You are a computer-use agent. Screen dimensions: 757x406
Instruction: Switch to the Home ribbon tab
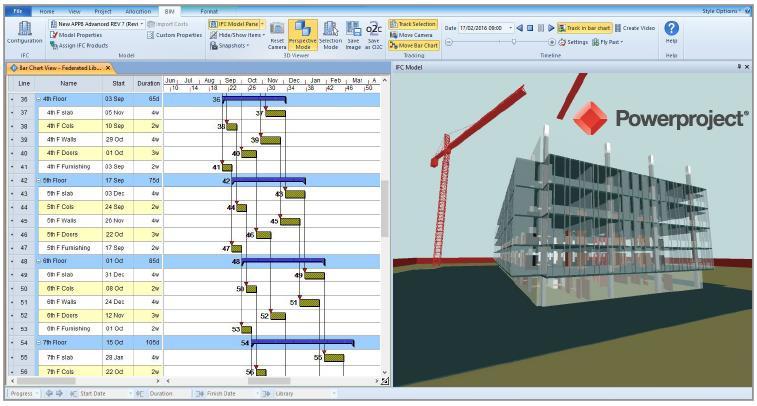tap(47, 11)
